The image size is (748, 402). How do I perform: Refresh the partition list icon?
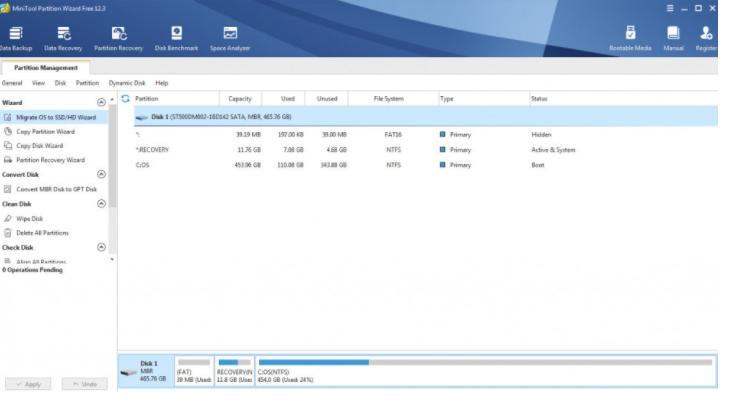pos(125,99)
